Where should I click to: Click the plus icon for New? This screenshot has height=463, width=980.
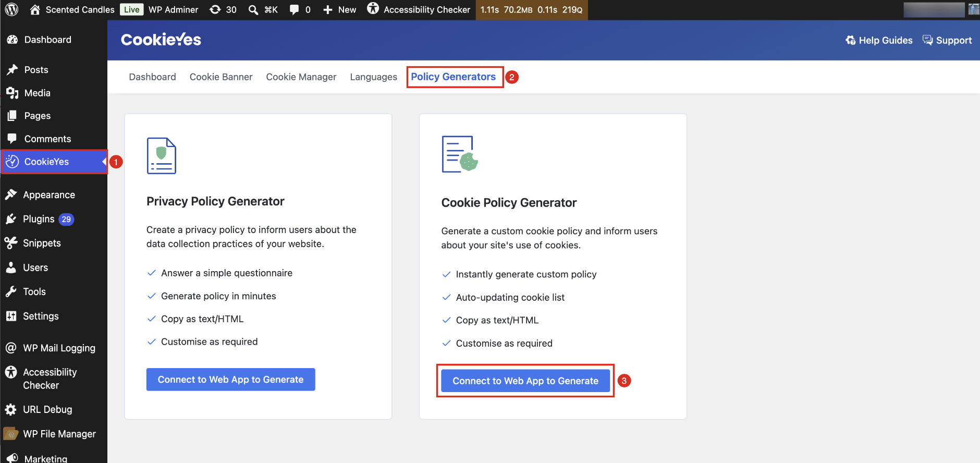point(328,10)
